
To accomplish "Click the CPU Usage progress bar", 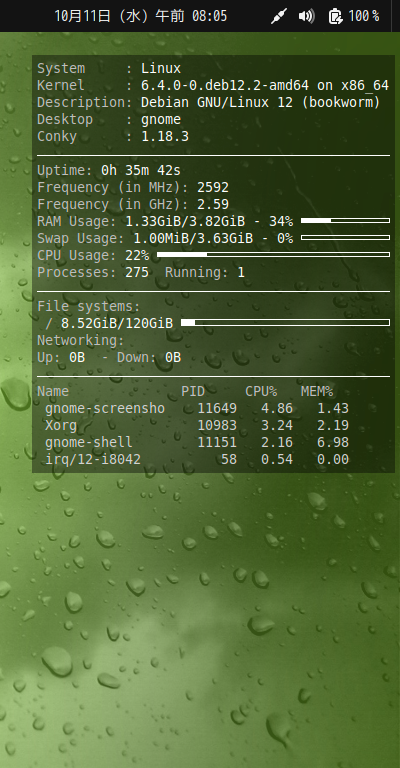I will click(x=273, y=255).
